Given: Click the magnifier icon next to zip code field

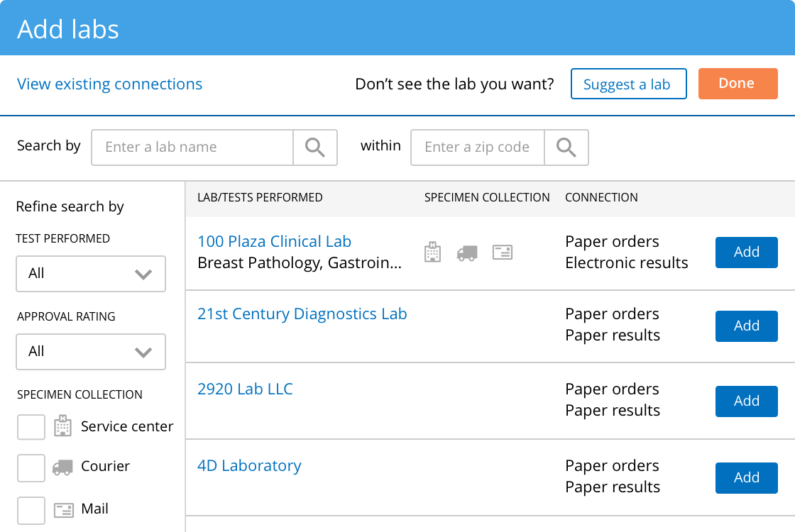Looking at the screenshot, I should (566, 147).
